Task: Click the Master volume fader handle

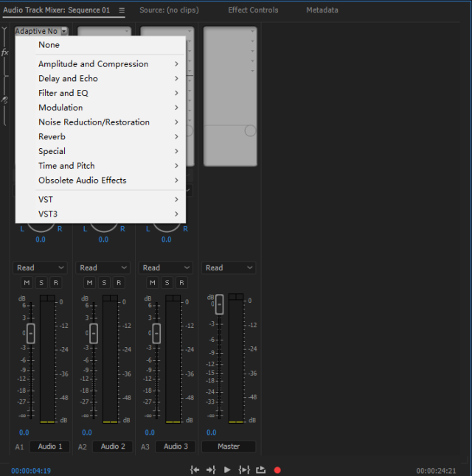Action: tap(220, 304)
